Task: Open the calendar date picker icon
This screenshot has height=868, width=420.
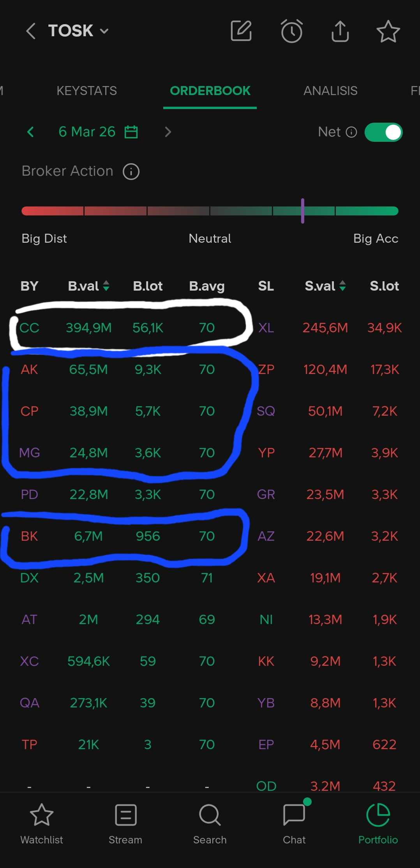Action: [131, 132]
